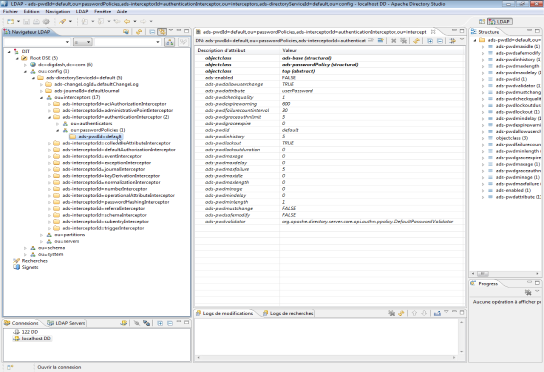Collapse the ou=interceptors (17) node

[x=42, y=98]
